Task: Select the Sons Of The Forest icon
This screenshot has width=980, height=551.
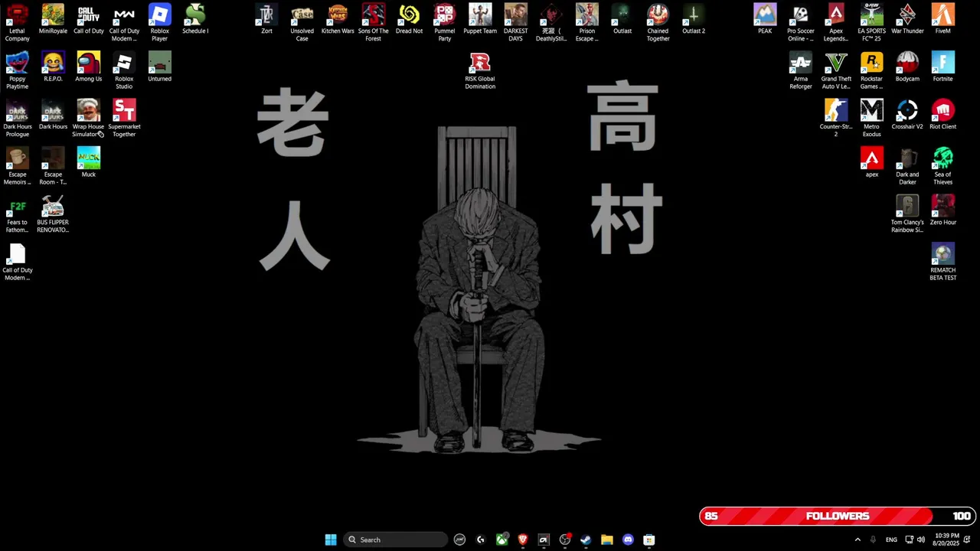Action: (x=373, y=22)
